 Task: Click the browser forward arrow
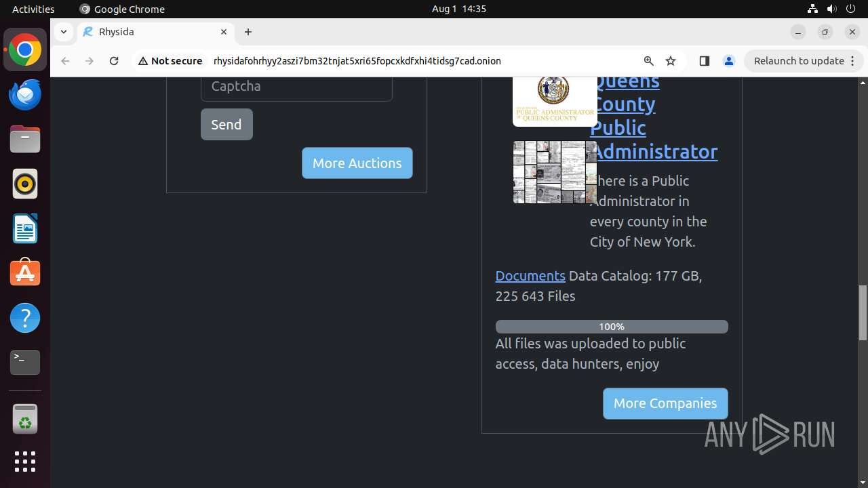90,61
